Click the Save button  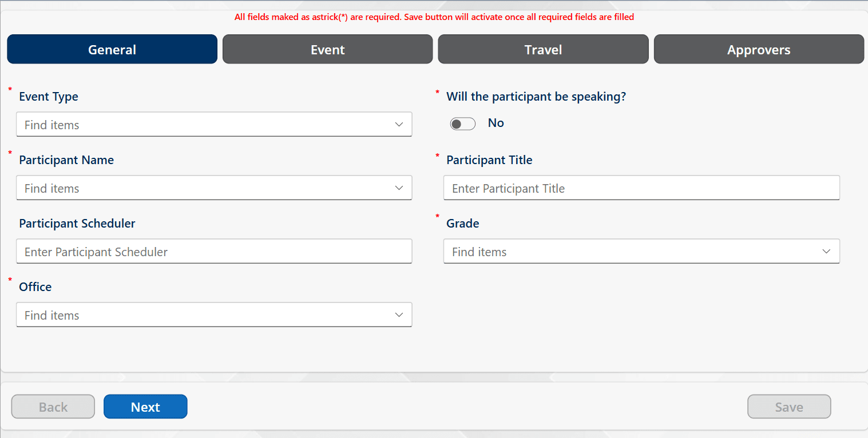(789, 407)
